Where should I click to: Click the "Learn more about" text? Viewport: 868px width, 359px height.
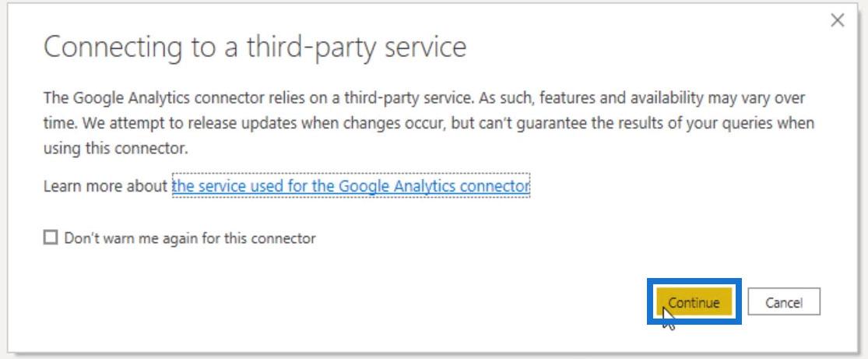pyautogui.click(x=106, y=186)
